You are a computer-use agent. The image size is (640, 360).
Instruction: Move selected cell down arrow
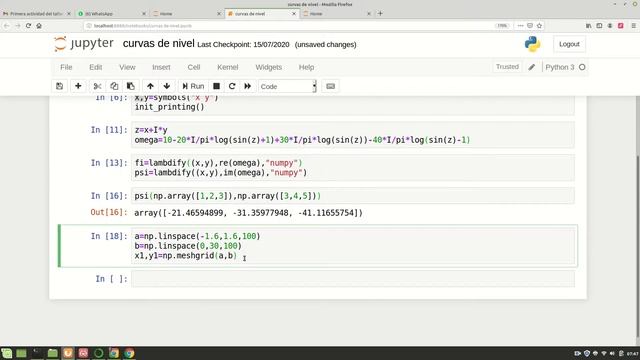167,86
